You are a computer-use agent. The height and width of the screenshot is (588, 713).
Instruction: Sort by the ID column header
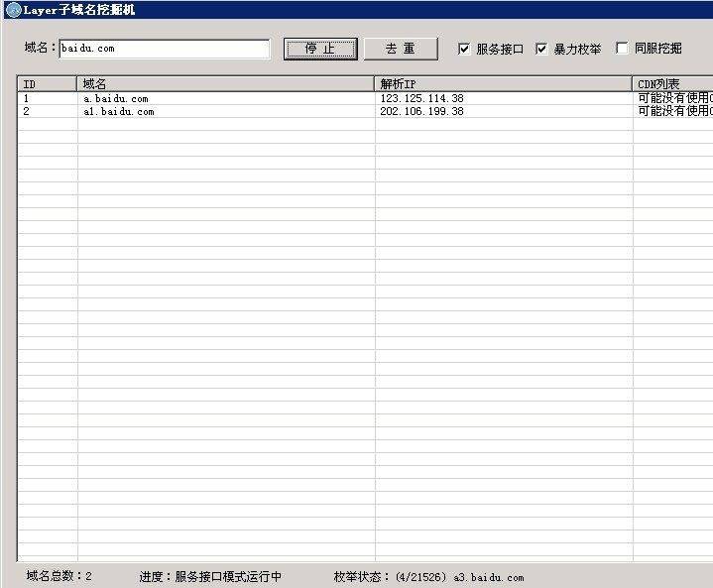48,84
